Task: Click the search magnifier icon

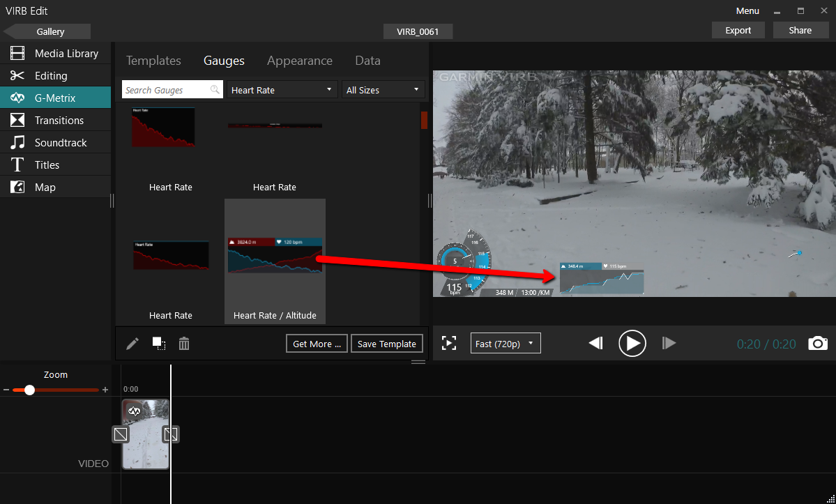Action: (215, 90)
